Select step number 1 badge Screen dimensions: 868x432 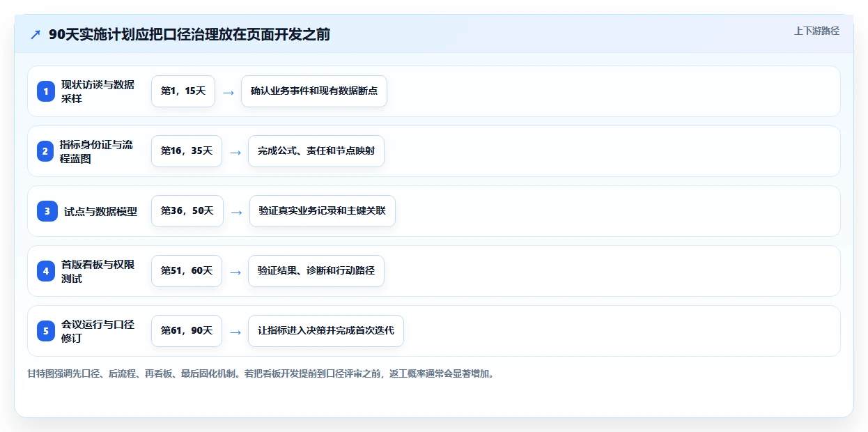click(x=46, y=91)
